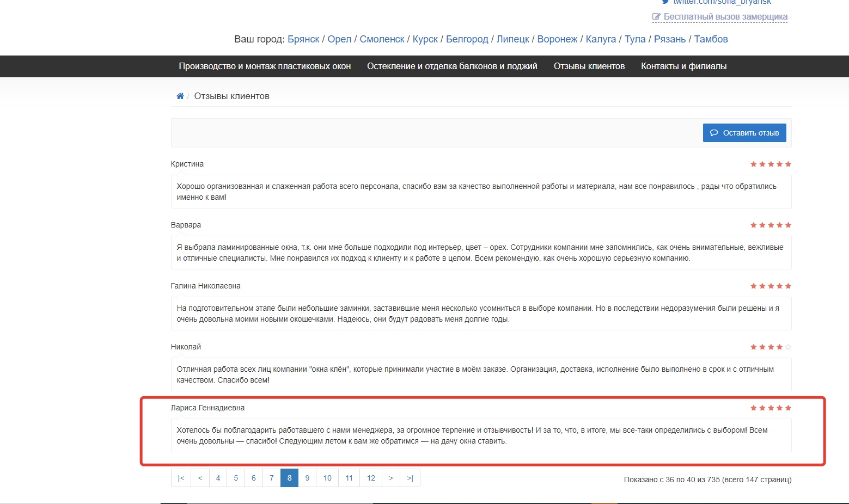Click the Показано с 36 по 40 text
Screen dimensions: 849x504
tap(707, 480)
